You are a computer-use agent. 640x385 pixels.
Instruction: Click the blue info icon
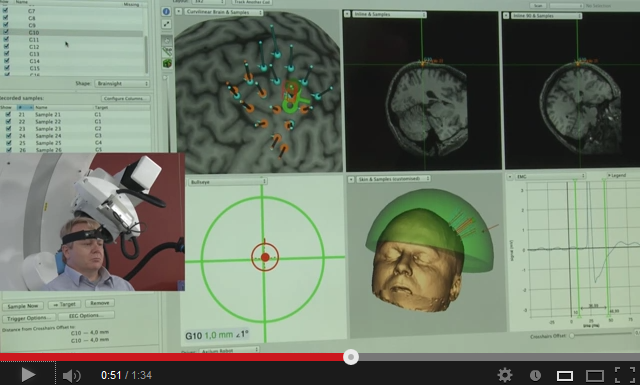pos(166,11)
